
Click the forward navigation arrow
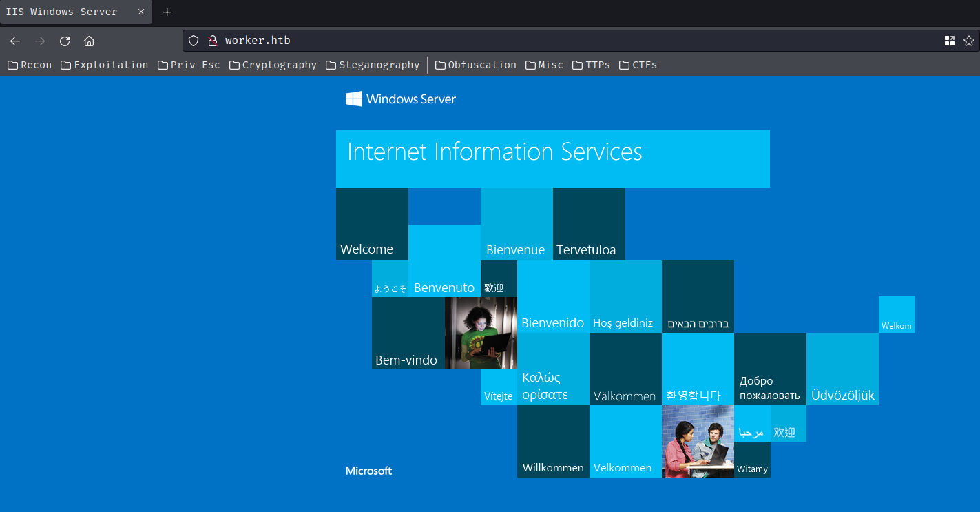pyautogui.click(x=40, y=41)
